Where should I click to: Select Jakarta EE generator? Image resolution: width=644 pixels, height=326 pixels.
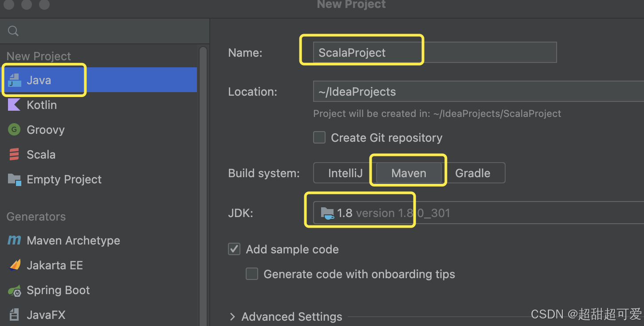point(99,265)
